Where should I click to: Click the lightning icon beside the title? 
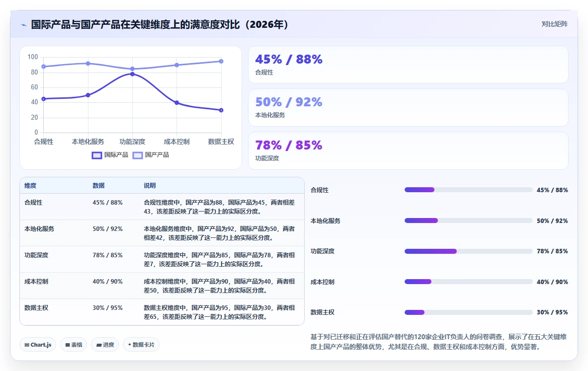(24, 25)
